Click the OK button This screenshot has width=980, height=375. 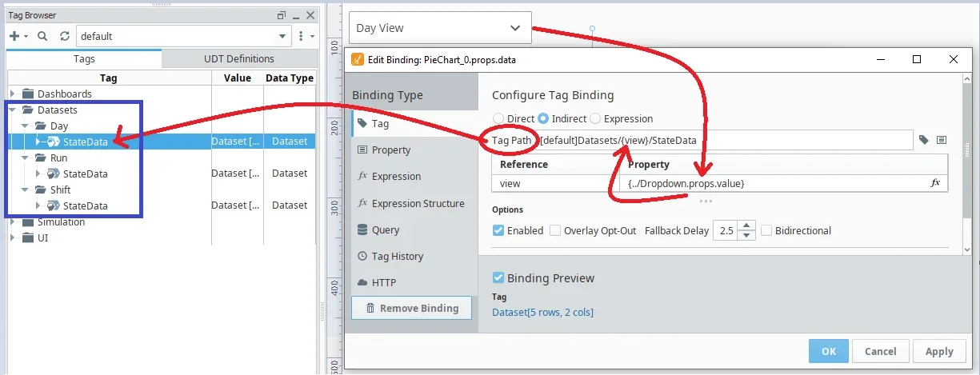[x=828, y=351]
